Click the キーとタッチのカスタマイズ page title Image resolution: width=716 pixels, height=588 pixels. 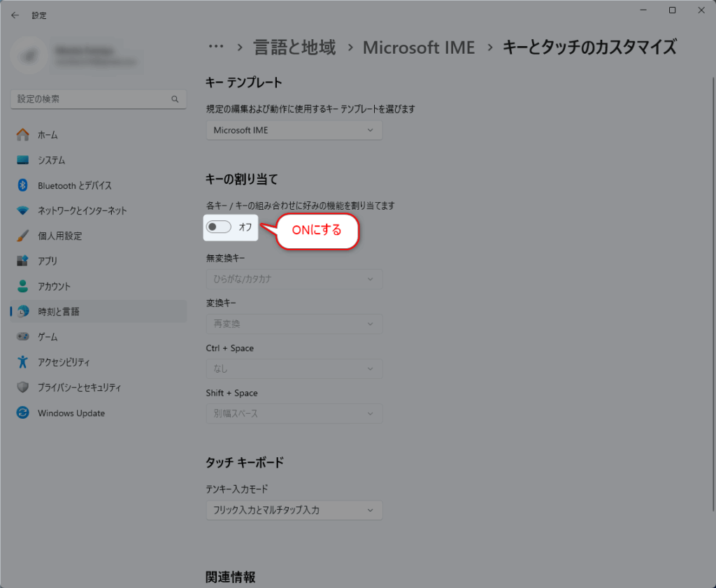tap(589, 48)
